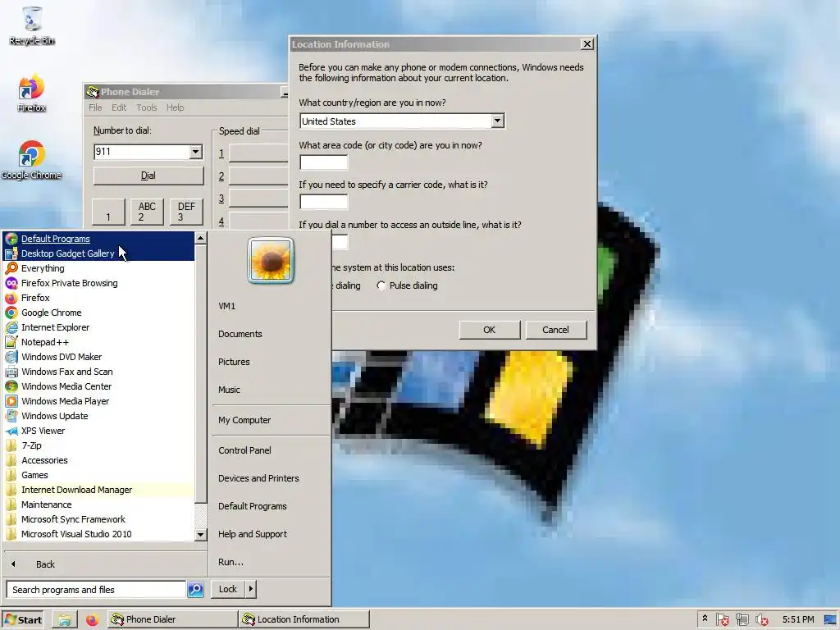Launch Windows Media Player
Image resolution: width=840 pixels, height=630 pixels.
tap(98, 401)
